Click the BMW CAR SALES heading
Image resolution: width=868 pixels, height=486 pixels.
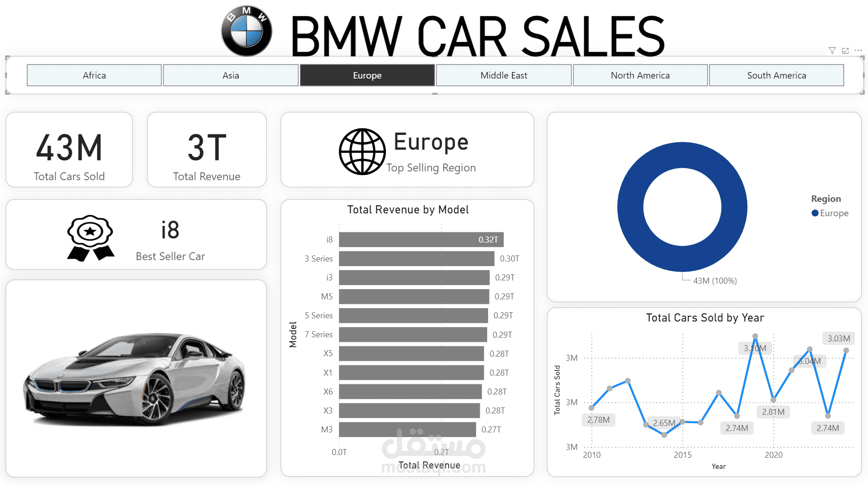click(x=477, y=36)
